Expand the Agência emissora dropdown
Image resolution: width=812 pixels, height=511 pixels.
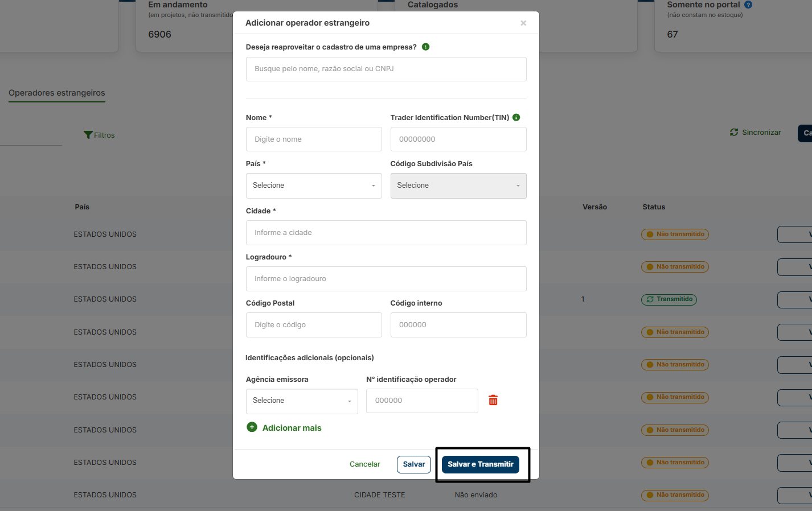point(302,401)
